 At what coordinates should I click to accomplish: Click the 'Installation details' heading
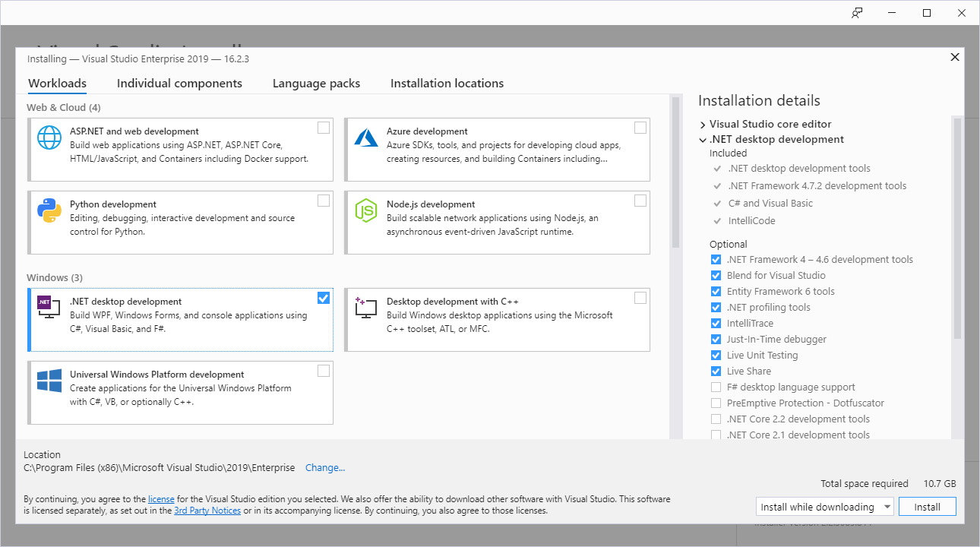click(759, 101)
